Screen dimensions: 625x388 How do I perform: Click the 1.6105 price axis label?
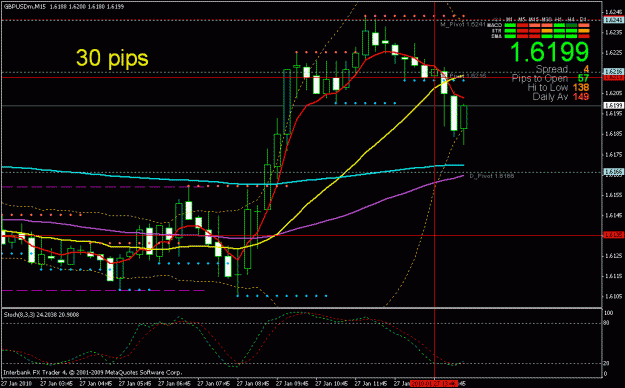coord(614,296)
